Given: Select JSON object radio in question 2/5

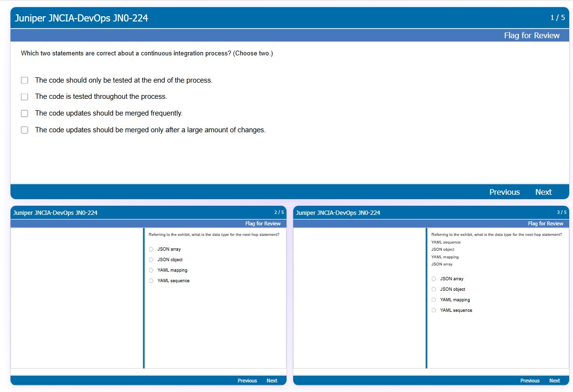Looking at the screenshot, I should (151, 260).
